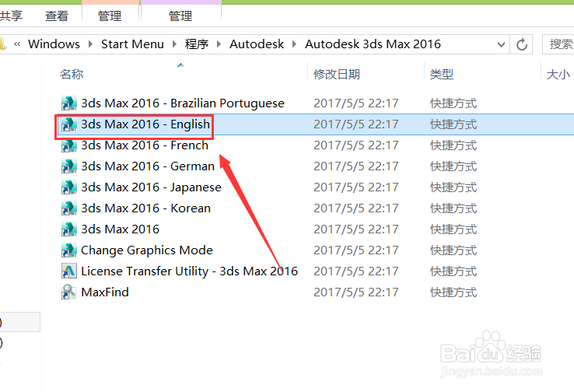Refresh the folder with the refresh button
The image size is (574, 392).
click(x=522, y=44)
